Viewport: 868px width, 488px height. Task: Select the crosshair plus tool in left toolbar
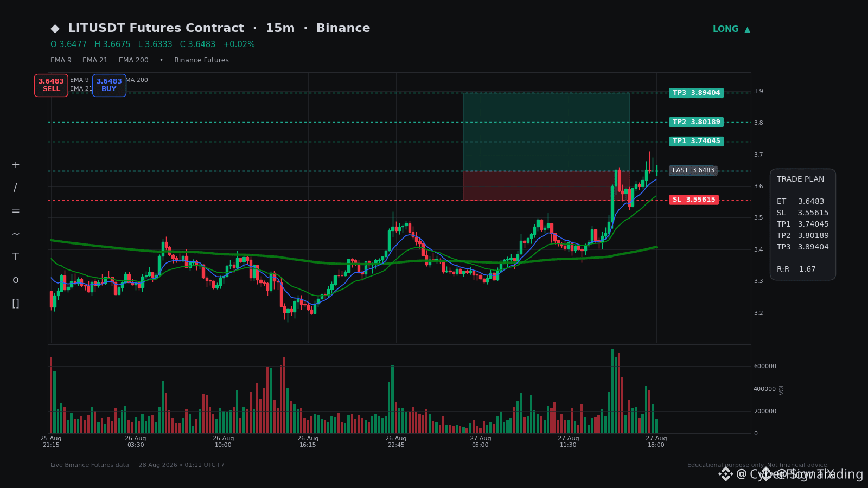[16, 165]
